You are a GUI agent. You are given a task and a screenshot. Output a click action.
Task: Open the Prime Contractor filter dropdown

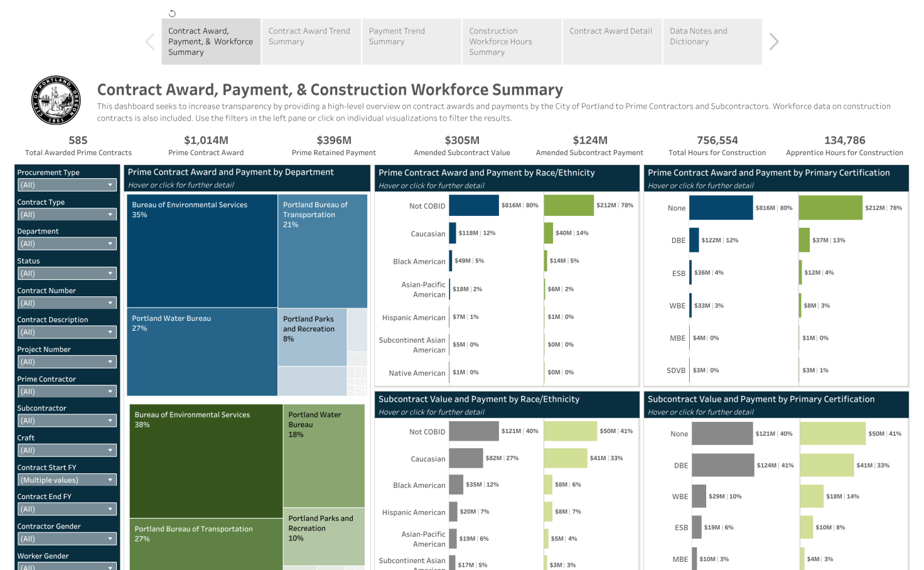[67, 392]
